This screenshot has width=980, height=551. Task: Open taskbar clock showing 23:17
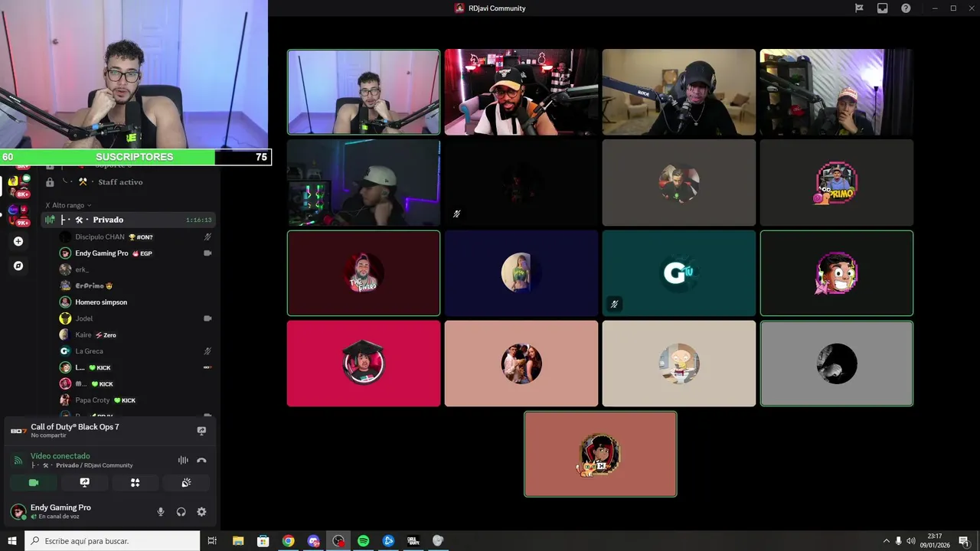934,541
